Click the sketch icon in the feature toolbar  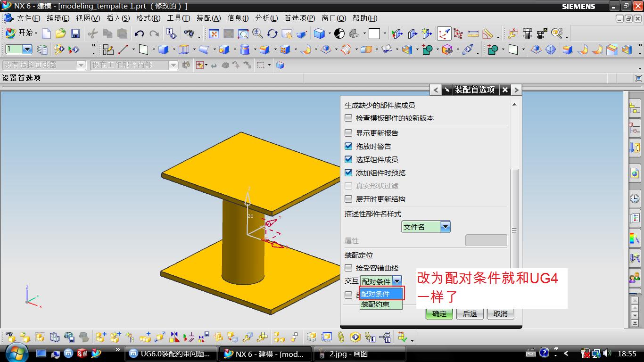(x=108, y=49)
